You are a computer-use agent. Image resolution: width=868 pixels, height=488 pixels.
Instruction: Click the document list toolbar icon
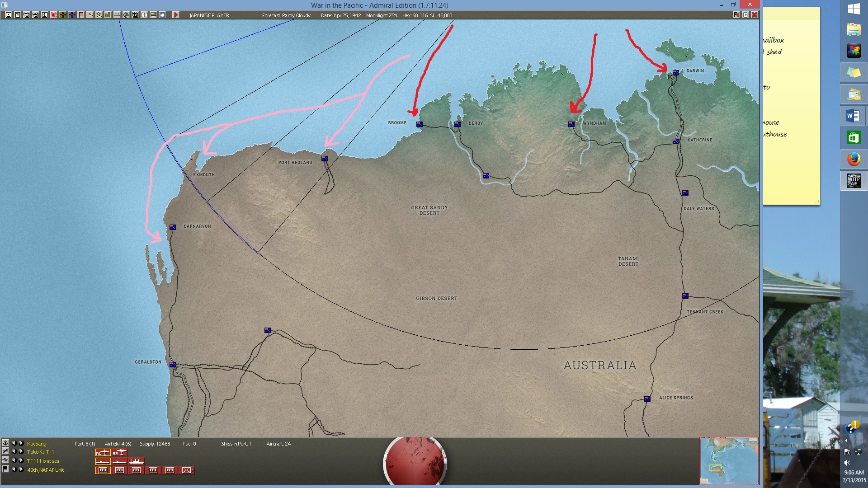18,15
